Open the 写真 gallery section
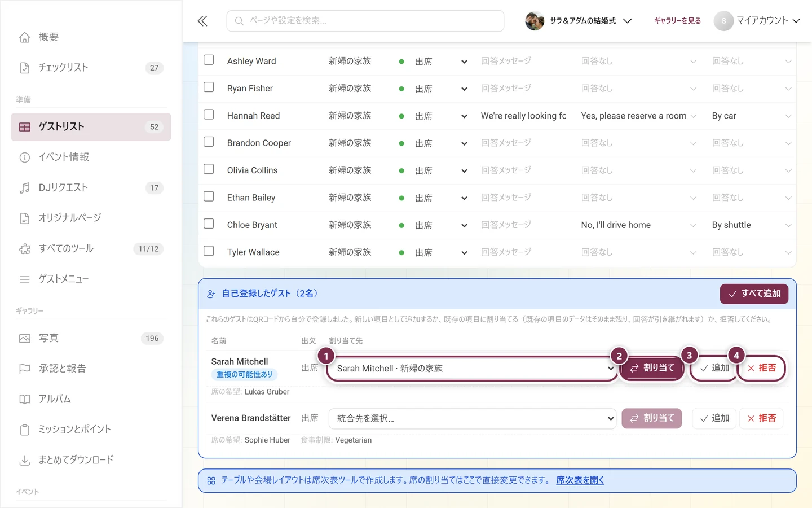 pos(91,339)
